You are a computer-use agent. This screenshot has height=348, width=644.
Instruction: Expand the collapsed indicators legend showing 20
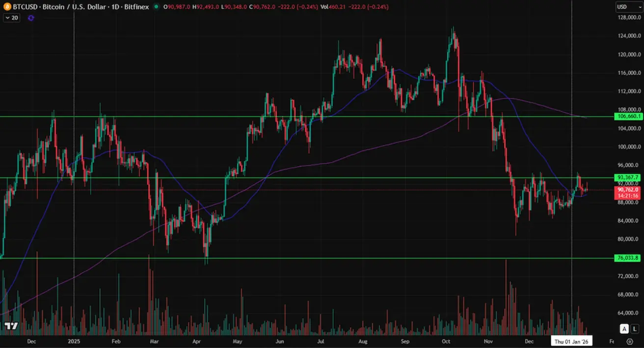click(11, 18)
